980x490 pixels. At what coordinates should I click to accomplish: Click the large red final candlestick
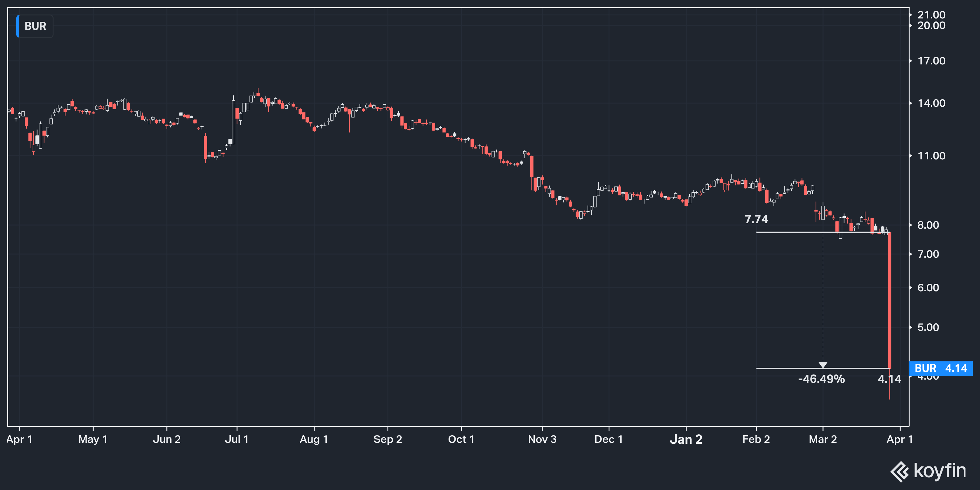(890, 301)
